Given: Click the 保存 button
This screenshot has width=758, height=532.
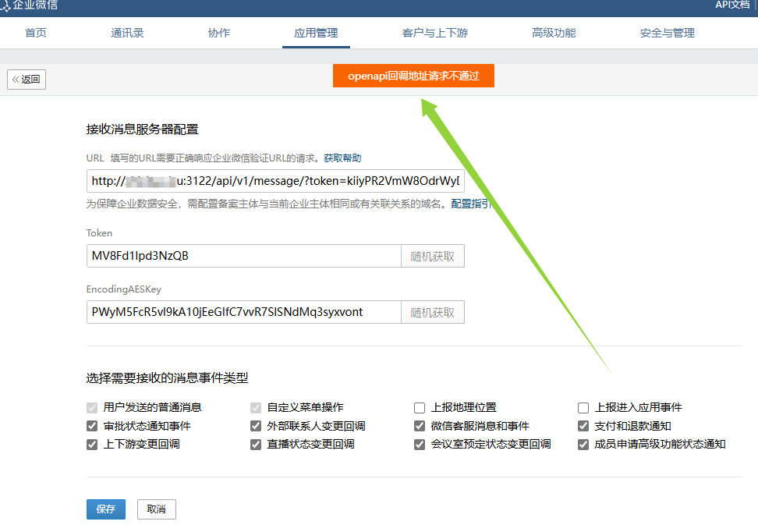Looking at the screenshot, I should coord(106,509).
